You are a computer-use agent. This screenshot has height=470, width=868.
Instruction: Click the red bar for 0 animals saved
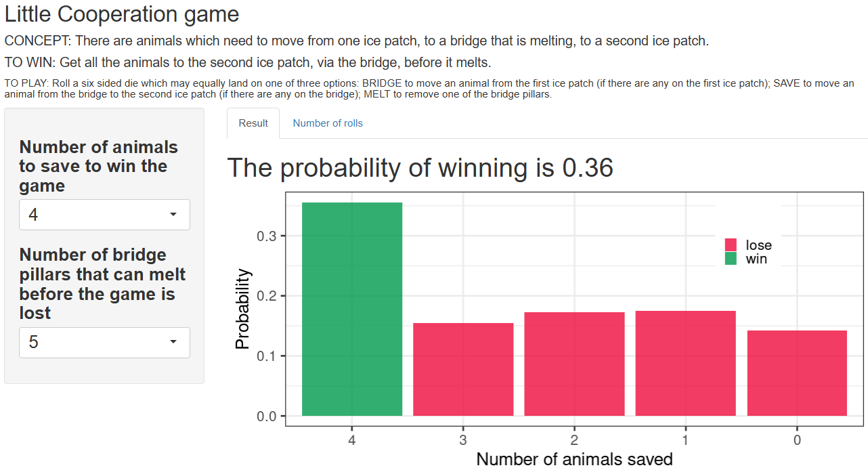797,372
